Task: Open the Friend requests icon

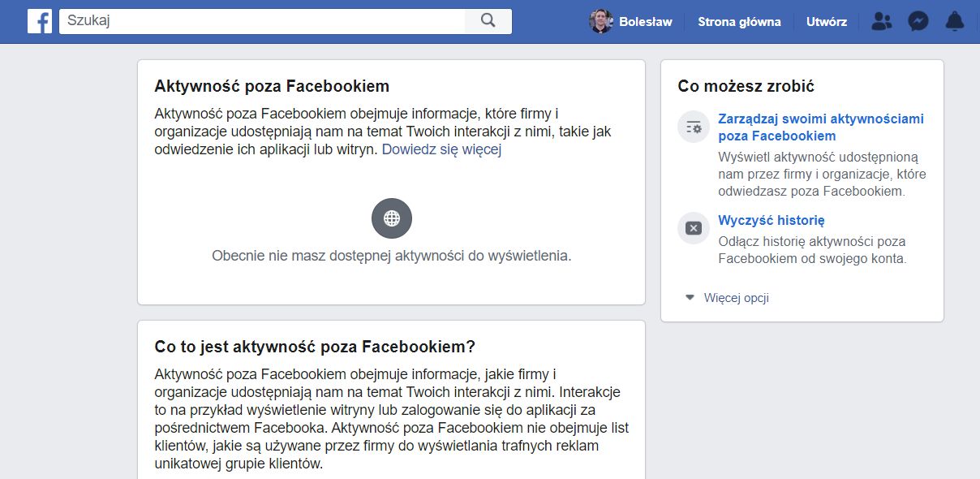Action: tap(881, 22)
